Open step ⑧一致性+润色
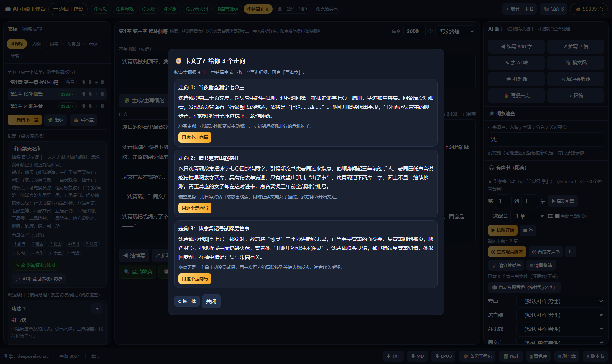 click(293, 9)
